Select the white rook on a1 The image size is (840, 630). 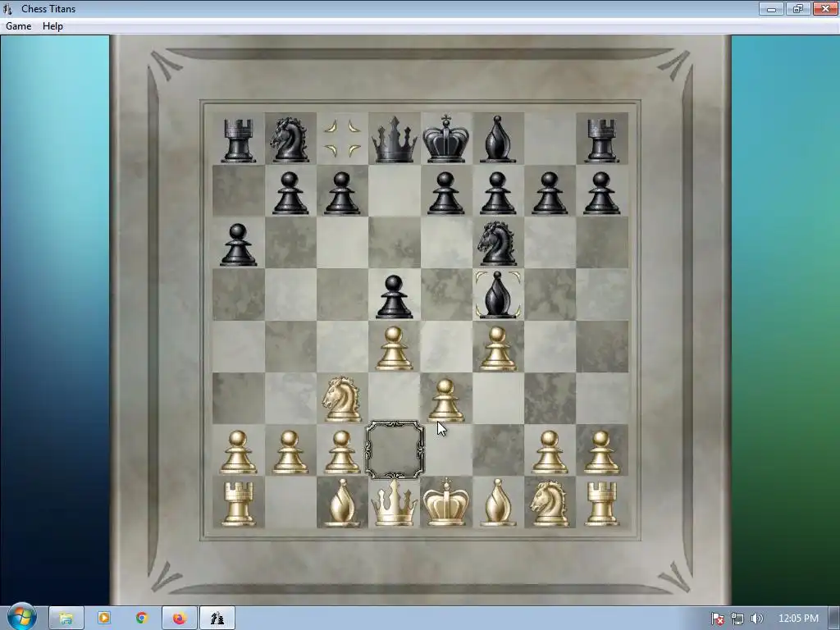239,504
